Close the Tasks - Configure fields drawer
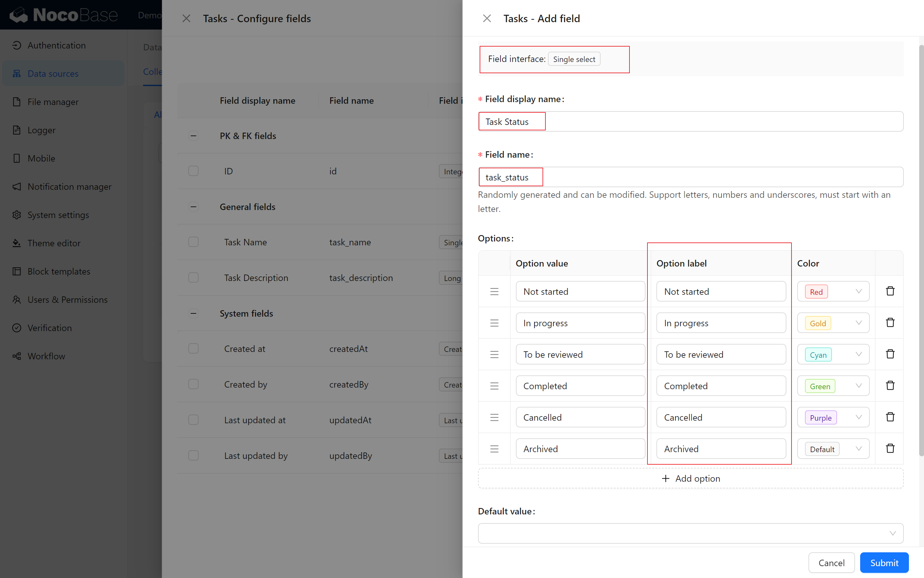 point(186,18)
